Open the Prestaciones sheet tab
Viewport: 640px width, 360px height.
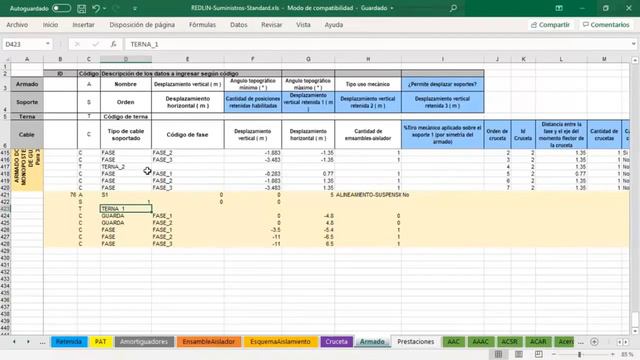416,342
